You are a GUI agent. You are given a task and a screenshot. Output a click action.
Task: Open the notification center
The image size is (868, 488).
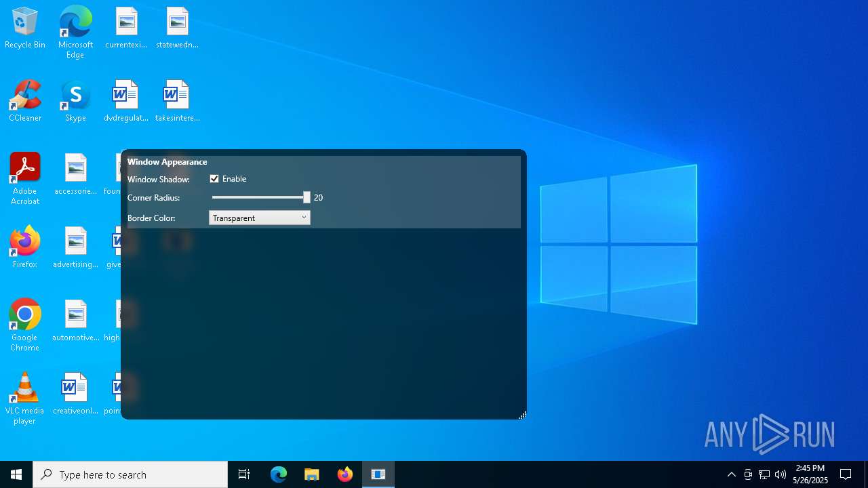tap(846, 474)
